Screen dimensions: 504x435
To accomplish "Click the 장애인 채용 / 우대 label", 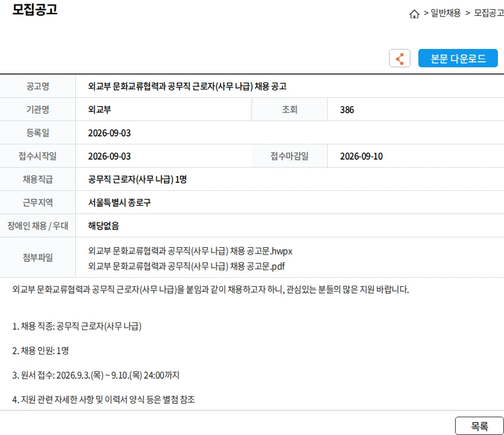I will (37, 226).
